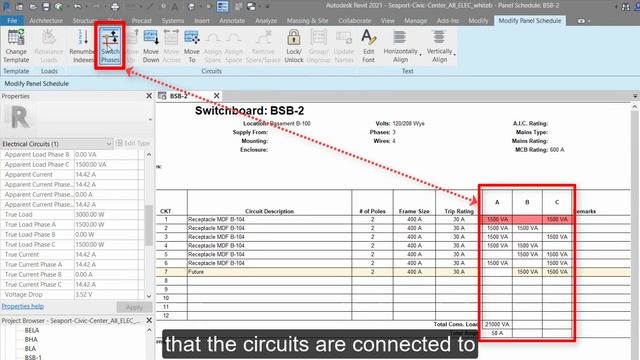Click the 'Switchboard: BSB-2' title

(x=249, y=111)
